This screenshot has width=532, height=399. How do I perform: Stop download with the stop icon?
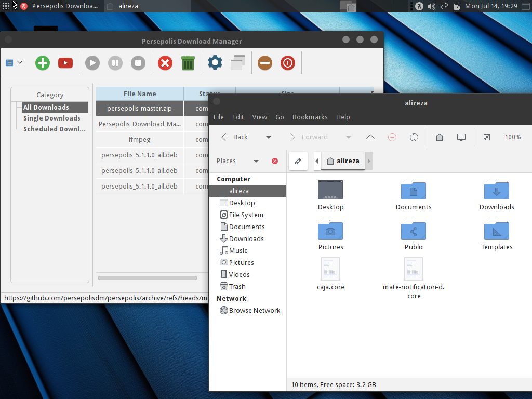[138, 63]
